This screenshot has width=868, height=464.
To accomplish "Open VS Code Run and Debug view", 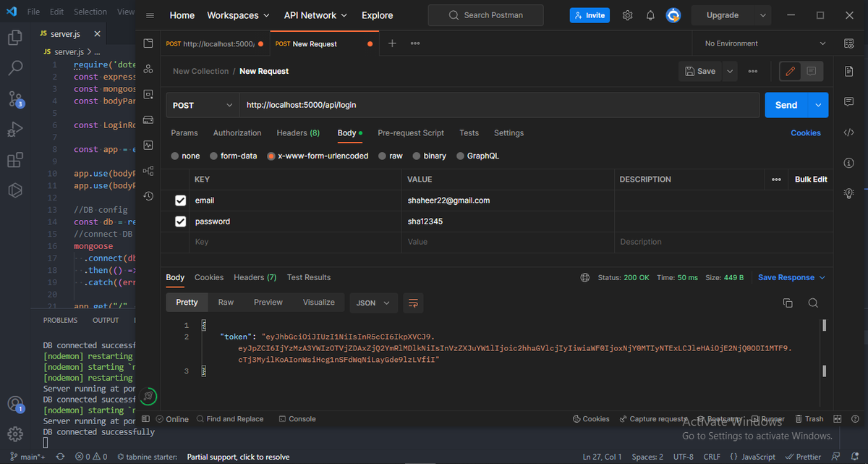I will (x=15, y=130).
